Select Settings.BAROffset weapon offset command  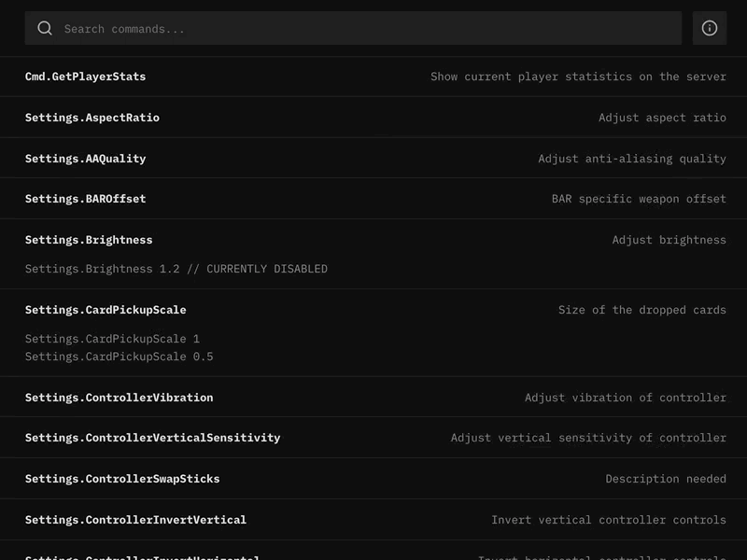[84, 199]
